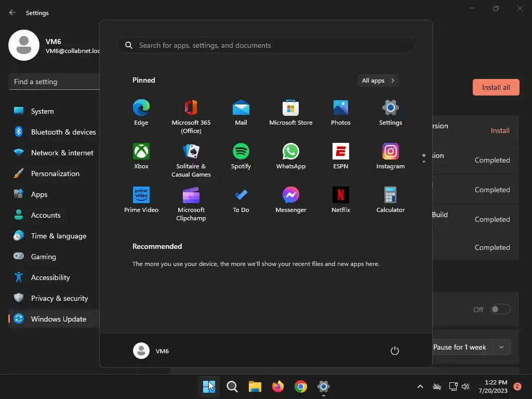Open the Messenger pinned app

coord(291,200)
